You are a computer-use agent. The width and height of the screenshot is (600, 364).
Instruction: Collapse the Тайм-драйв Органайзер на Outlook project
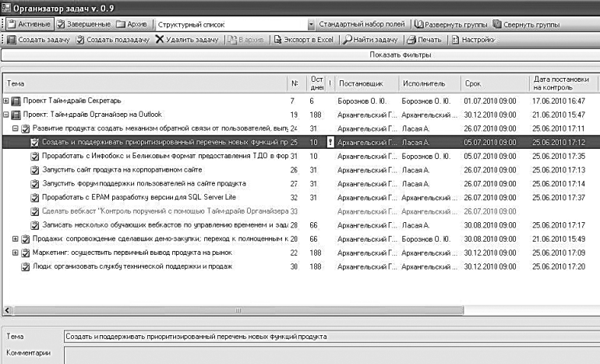coord(5,115)
